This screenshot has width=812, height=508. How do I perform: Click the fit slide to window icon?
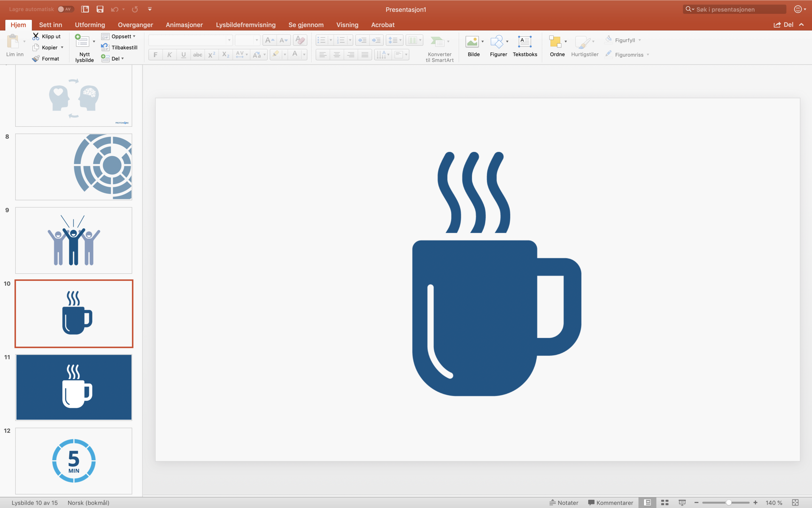tap(795, 502)
